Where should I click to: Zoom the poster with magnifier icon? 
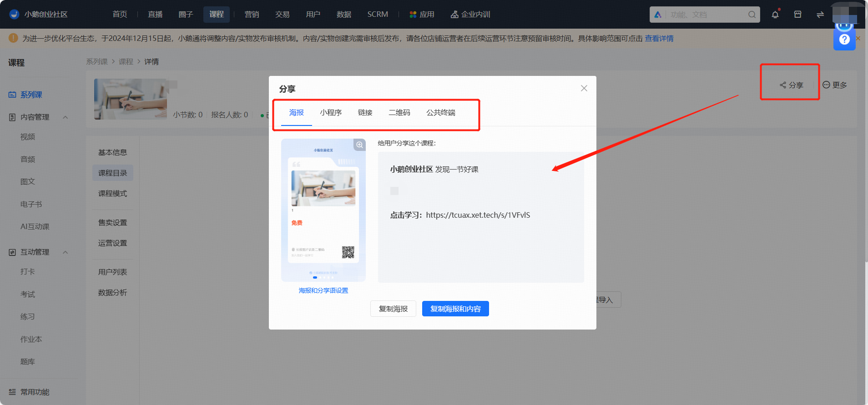point(359,145)
